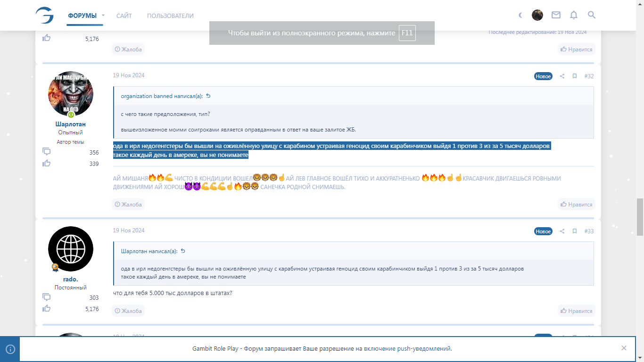Open private messages envelope icon
Viewport: 644px width, 362px height.
[556, 15]
